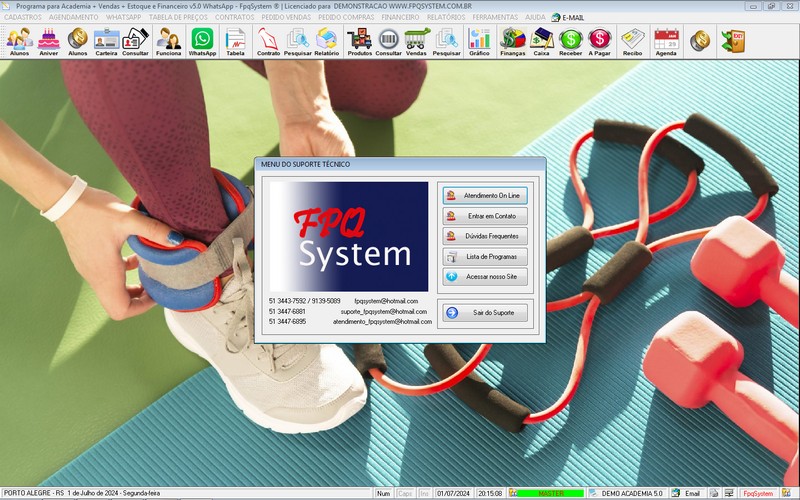800x500 pixels.
Task: Open the RELATÓRIOS menu
Action: pos(445,17)
